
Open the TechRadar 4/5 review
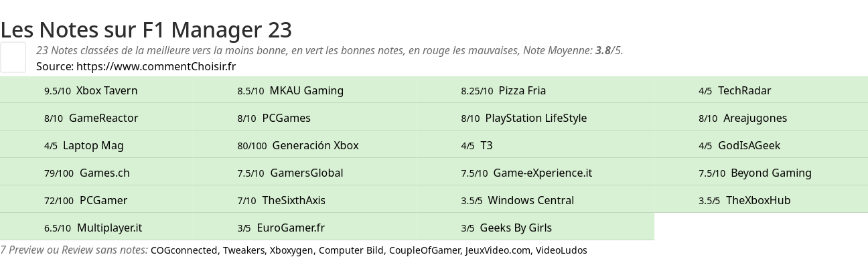(761, 90)
